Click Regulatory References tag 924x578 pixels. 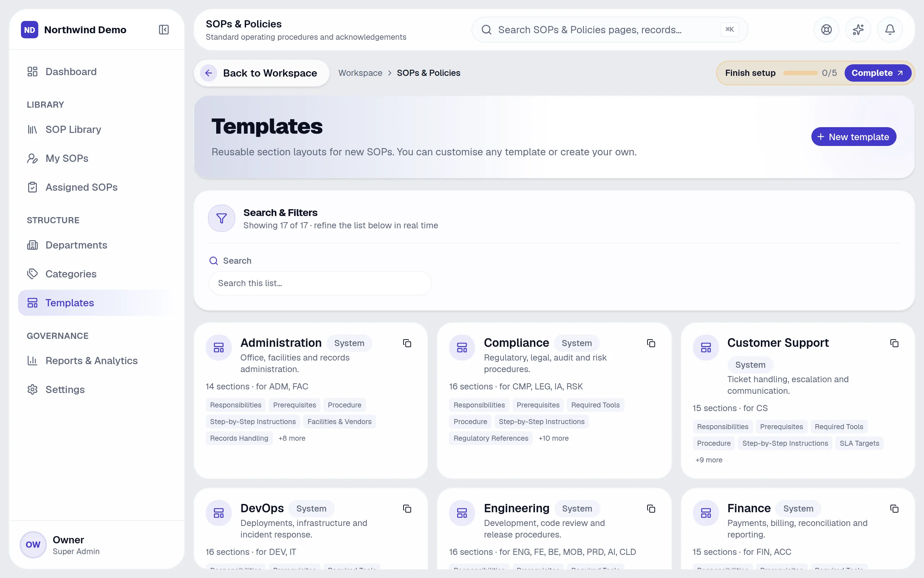tap(491, 439)
